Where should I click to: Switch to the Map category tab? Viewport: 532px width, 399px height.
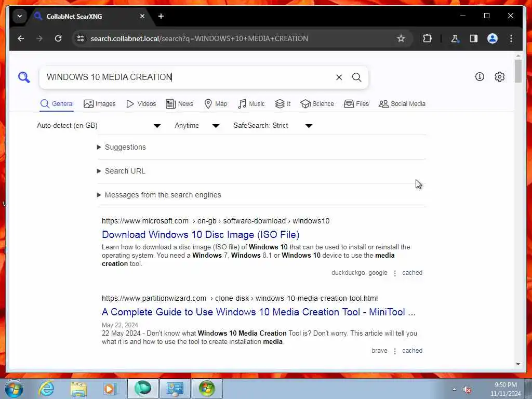(x=216, y=104)
